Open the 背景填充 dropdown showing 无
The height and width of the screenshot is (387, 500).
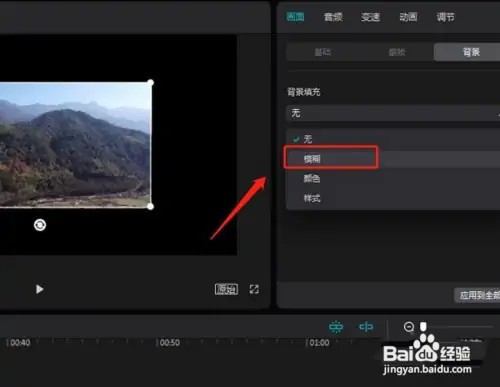click(x=393, y=113)
